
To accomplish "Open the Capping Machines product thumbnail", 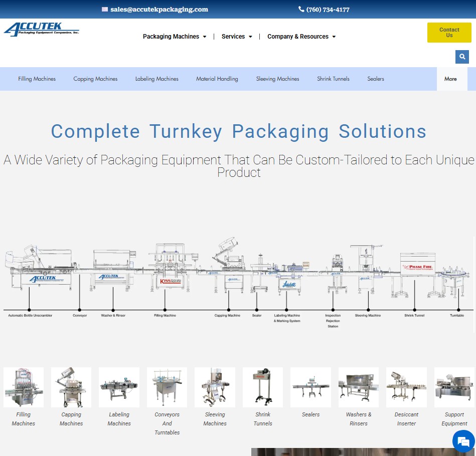I will (71, 387).
